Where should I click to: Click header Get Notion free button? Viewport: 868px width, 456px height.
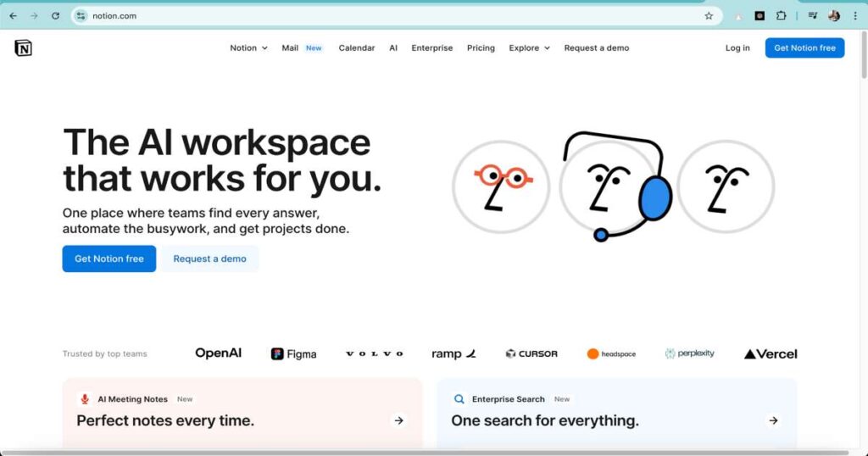(804, 48)
